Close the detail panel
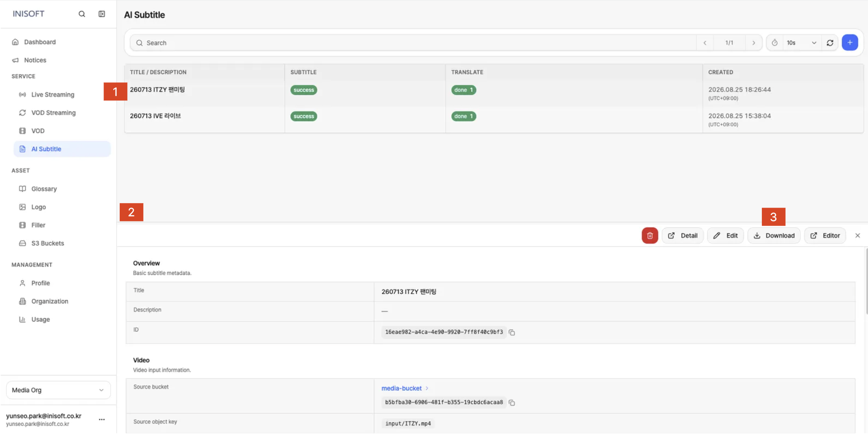Image resolution: width=868 pixels, height=434 pixels. coord(857,235)
